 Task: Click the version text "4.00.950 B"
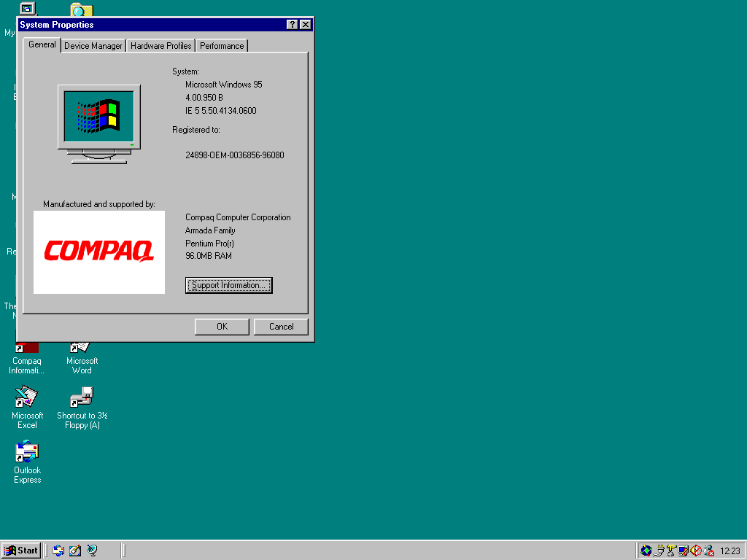tap(204, 98)
